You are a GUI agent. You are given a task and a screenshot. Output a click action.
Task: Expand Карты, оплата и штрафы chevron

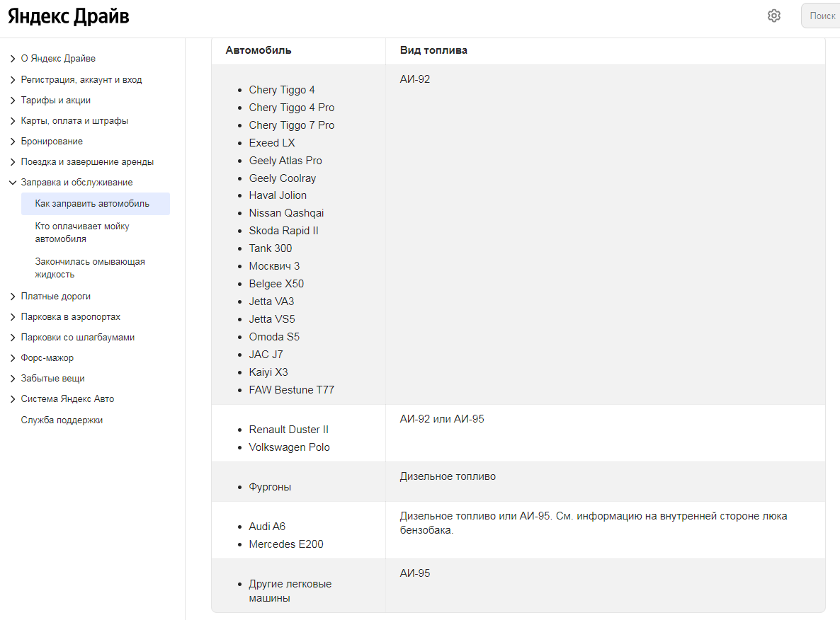click(x=13, y=121)
